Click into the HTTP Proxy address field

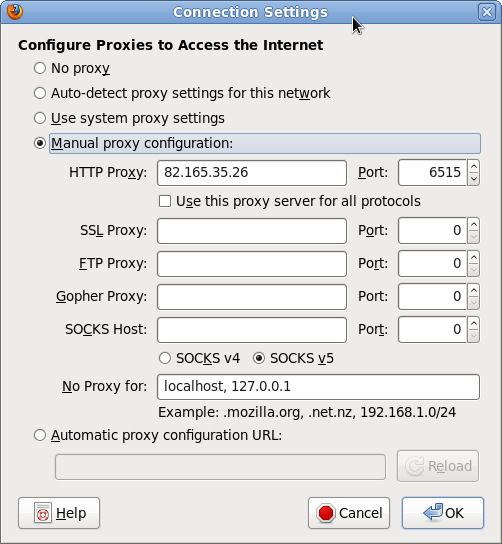coord(252,173)
